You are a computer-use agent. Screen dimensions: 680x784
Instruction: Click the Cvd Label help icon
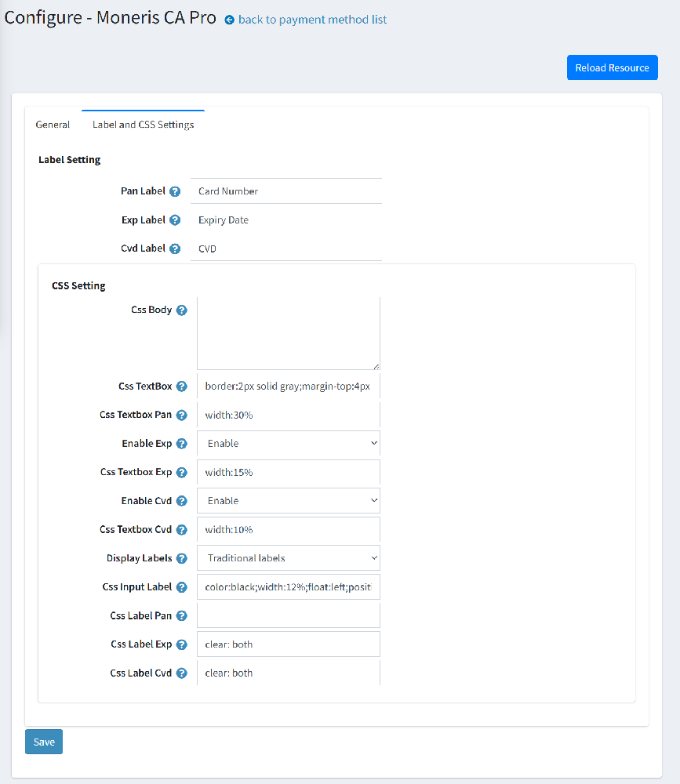pos(175,249)
